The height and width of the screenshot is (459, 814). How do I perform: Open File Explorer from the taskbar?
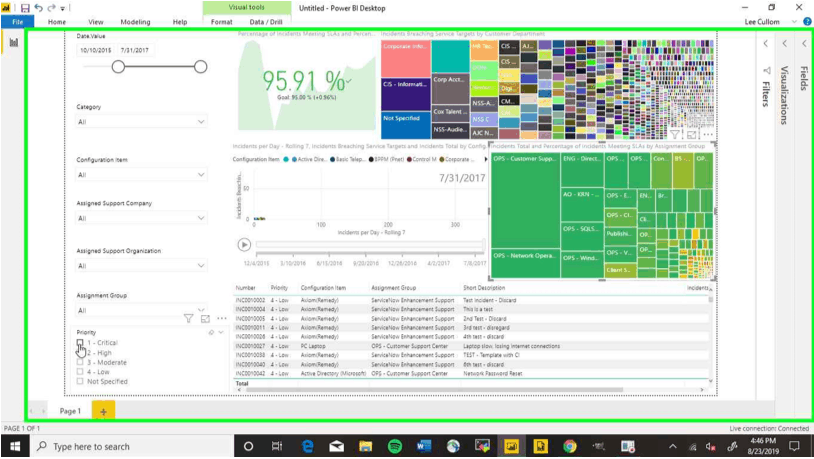[x=365, y=446]
